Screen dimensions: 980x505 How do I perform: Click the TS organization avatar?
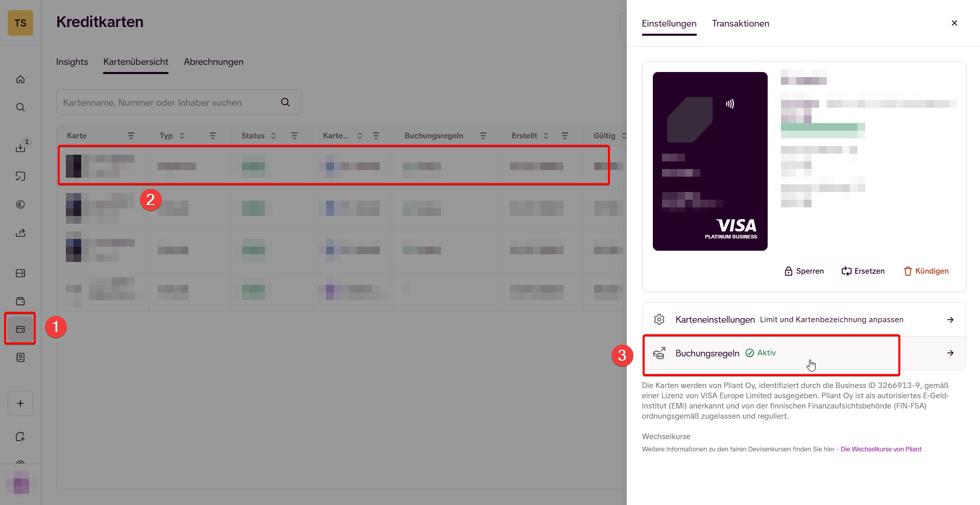[x=20, y=23]
